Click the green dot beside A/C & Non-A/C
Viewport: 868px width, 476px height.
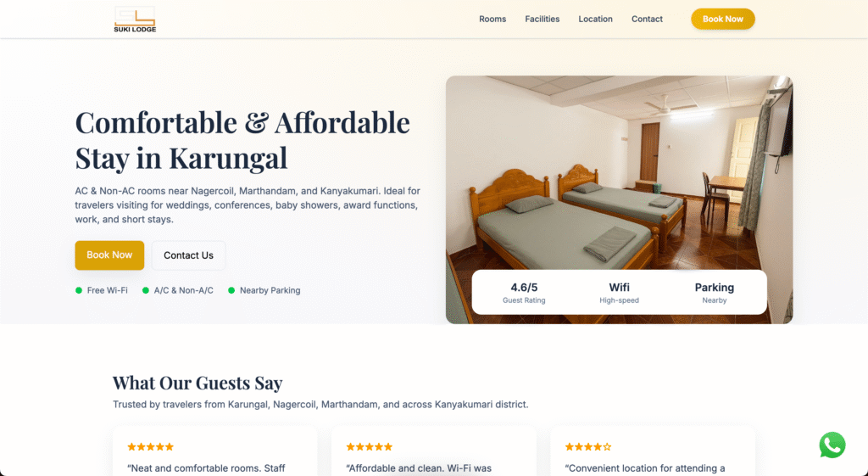pyautogui.click(x=146, y=290)
